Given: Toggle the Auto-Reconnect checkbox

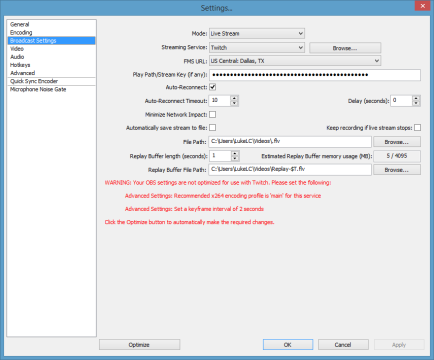Looking at the screenshot, I should click(x=212, y=87).
